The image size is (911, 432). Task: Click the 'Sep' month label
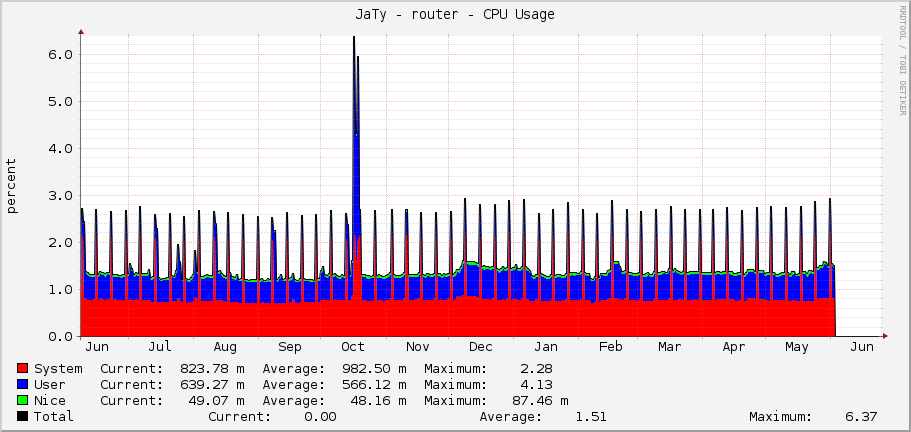289,347
